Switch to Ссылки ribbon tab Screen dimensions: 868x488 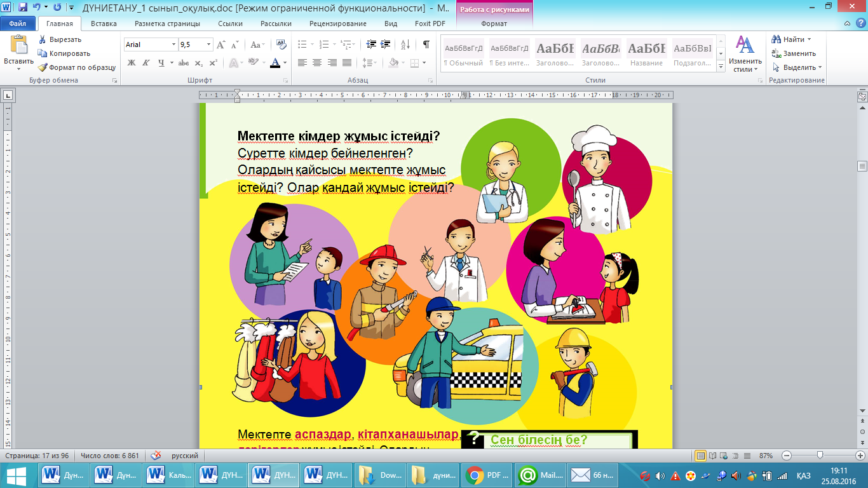pyautogui.click(x=230, y=24)
